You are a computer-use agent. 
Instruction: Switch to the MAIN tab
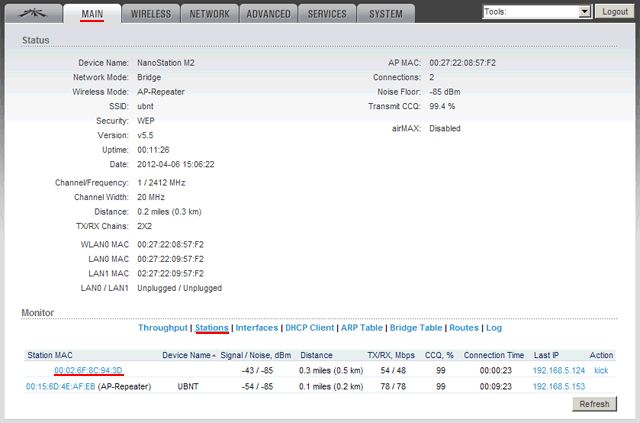click(92, 13)
